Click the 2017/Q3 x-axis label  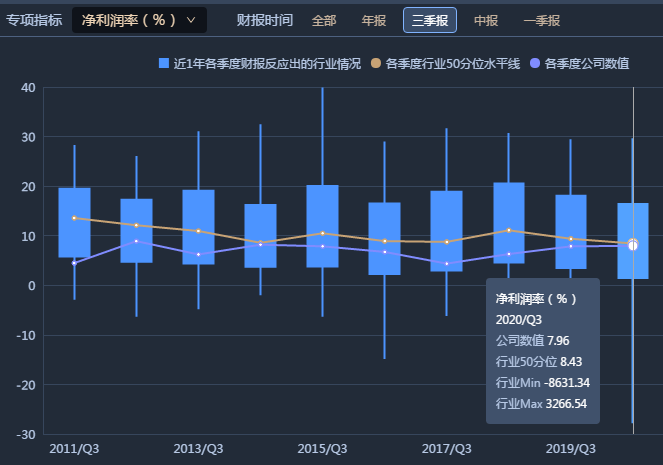pos(446,449)
